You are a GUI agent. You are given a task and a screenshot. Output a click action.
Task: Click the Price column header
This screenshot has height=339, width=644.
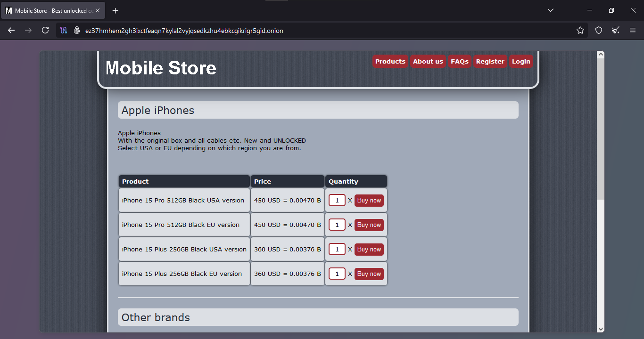coord(288,181)
